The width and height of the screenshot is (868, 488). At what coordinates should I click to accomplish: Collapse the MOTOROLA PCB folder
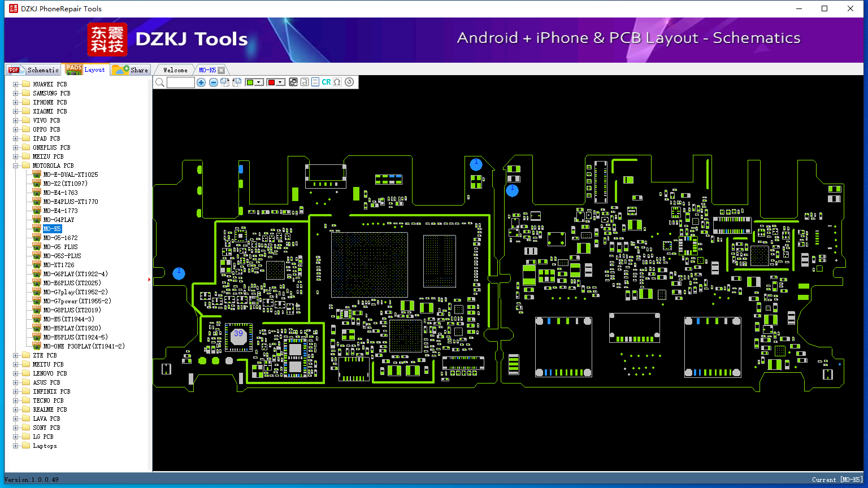(16, 166)
